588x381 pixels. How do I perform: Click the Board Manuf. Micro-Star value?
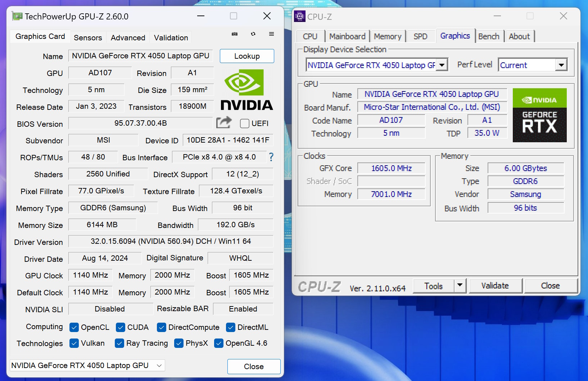tap(432, 107)
